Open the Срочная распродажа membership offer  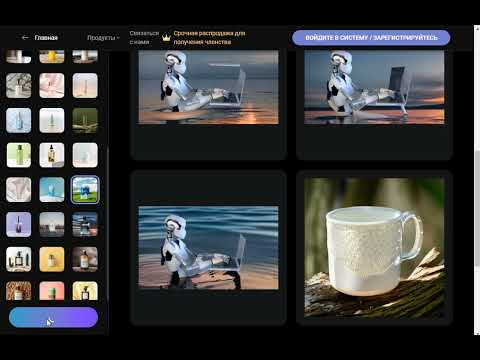pyautogui.click(x=209, y=38)
